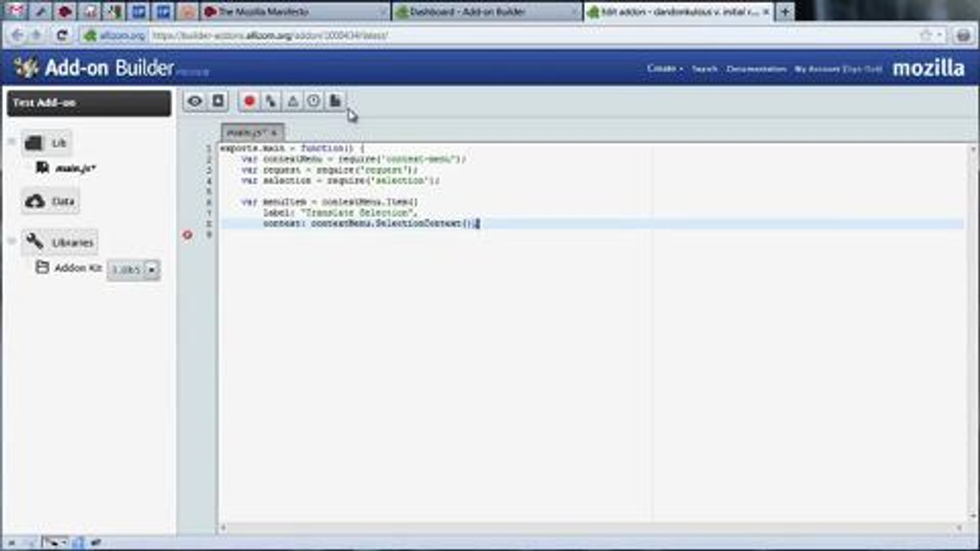980x551 pixels.
Task: Open the fourth pinned tab with chart icon
Action: 90,11
